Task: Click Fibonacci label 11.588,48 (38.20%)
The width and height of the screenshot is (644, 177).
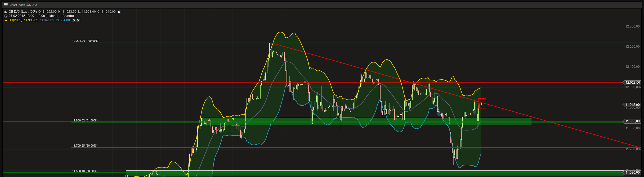Action: 85,171
